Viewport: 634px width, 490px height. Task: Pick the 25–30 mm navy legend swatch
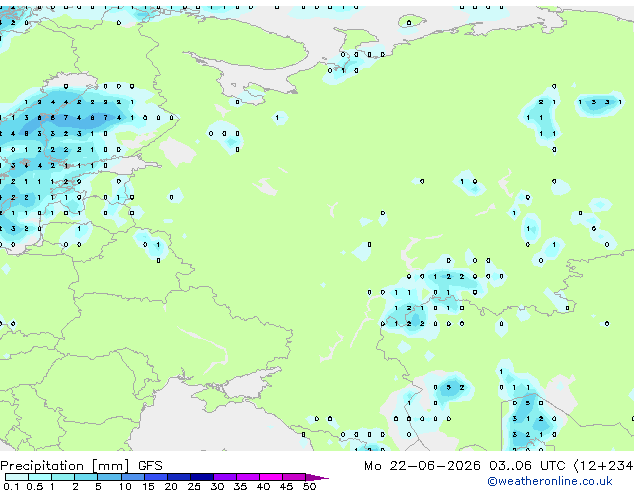[x=201, y=477]
